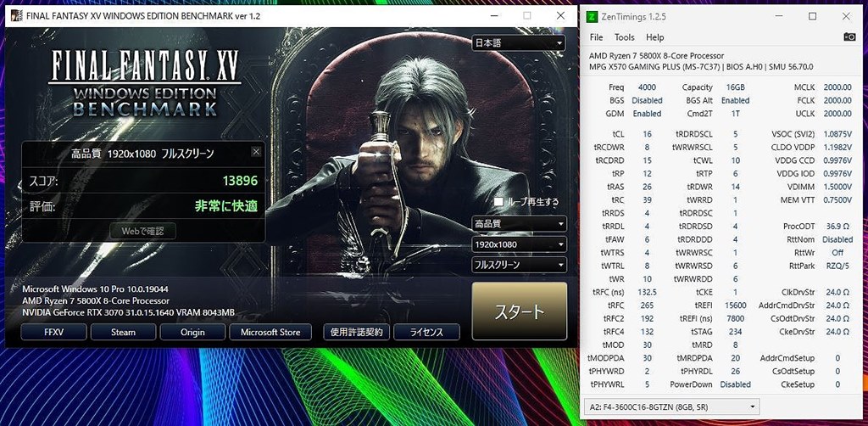Image resolution: width=868 pixels, height=426 pixels.
Task: Open the A2: F4-3600C16-8GTZN module dropdown
Action: [671, 407]
